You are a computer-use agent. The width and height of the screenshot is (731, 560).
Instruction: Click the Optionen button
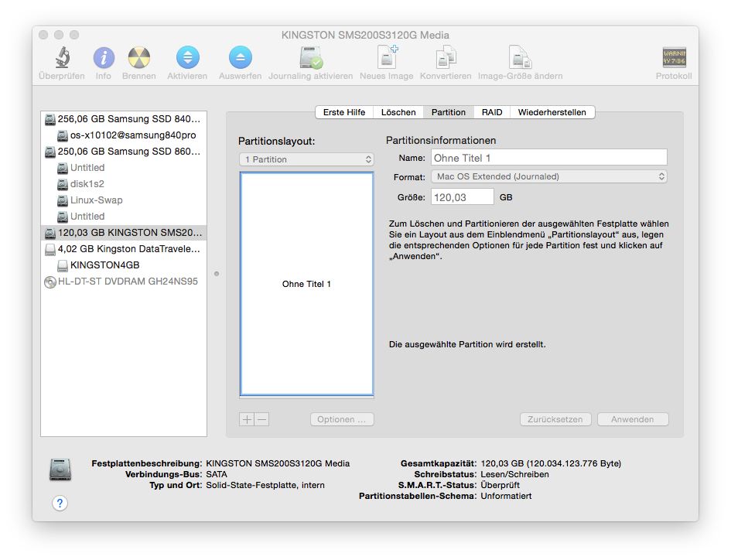point(341,419)
